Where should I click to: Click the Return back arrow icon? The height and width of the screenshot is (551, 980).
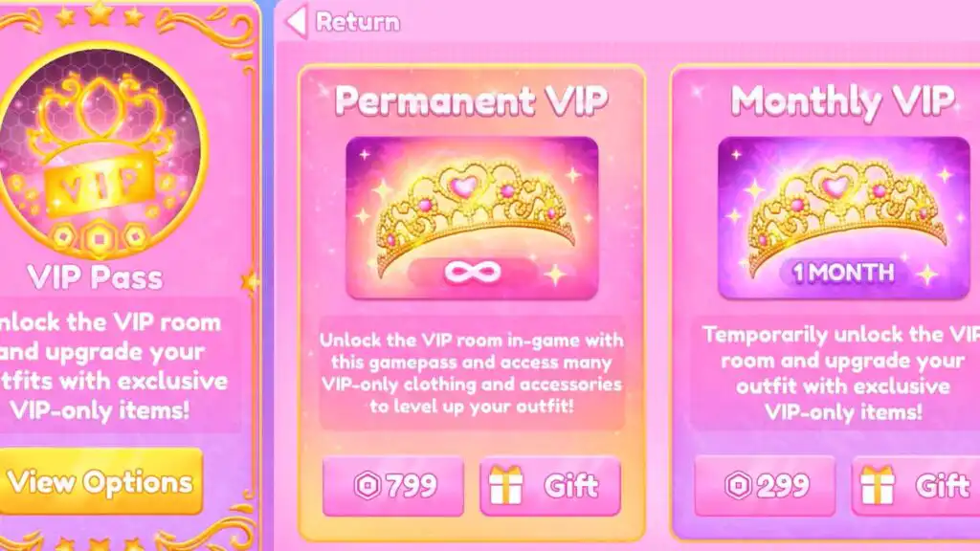297,21
